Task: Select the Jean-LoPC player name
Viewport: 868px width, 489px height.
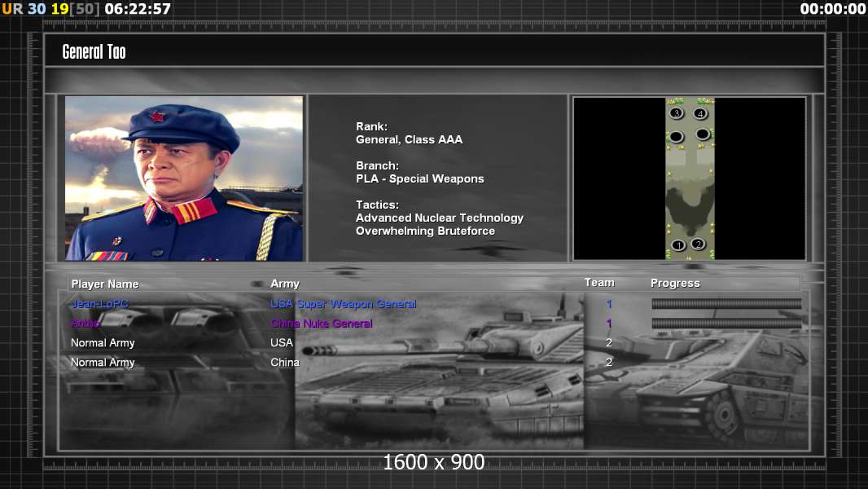Action: click(x=99, y=303)
